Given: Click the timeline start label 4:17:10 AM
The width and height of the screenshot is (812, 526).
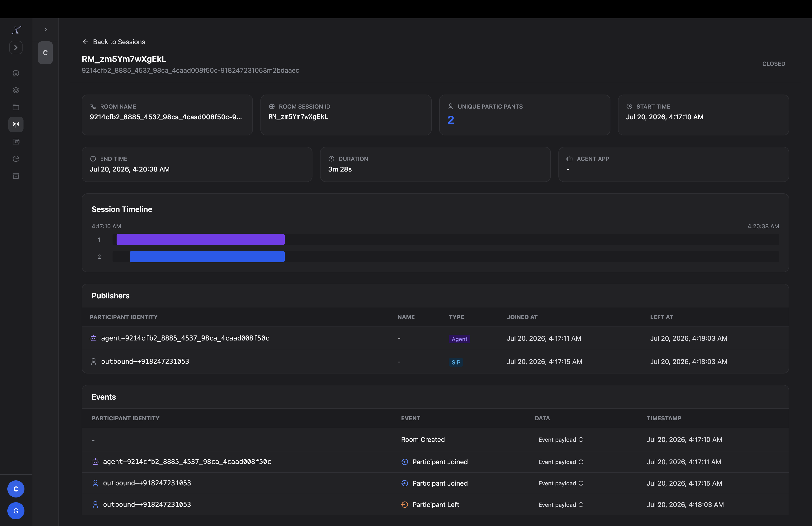Looking at the screenshot, I should pyautogui.click(x=106, y=226).
